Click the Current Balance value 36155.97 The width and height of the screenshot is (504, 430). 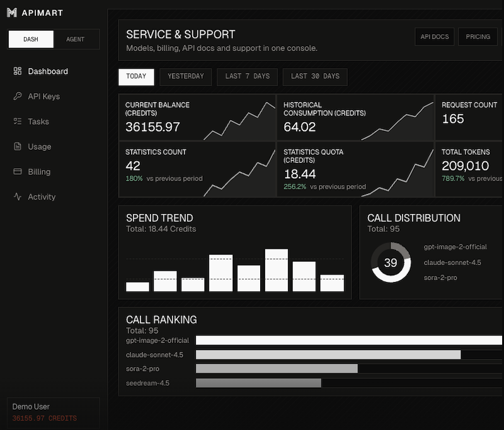pos(152,127)
